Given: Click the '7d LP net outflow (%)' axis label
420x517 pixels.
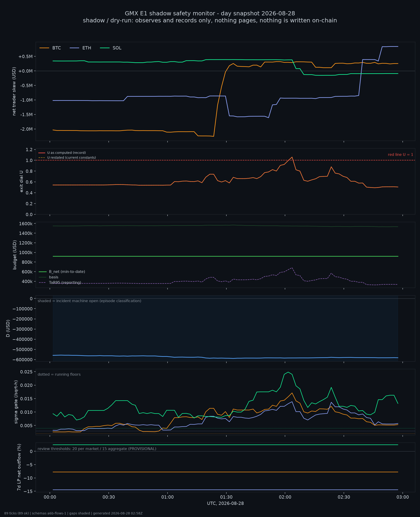Looking at the screenshot, I should pos(19,467).
